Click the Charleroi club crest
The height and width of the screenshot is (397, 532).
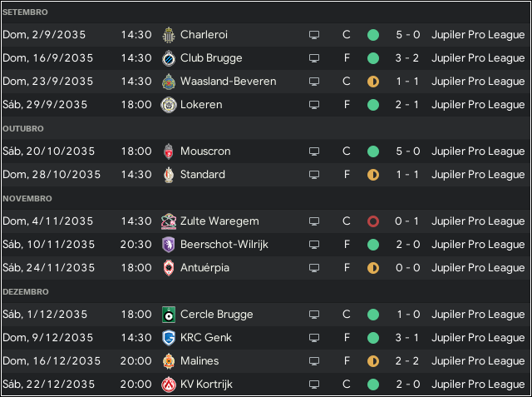coord(168,35)
